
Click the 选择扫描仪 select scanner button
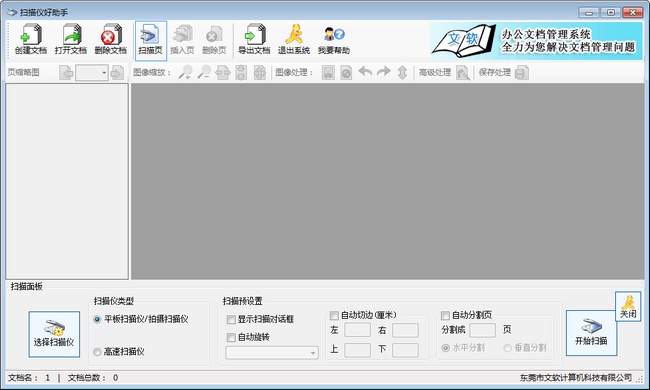(x=54, y=334)
